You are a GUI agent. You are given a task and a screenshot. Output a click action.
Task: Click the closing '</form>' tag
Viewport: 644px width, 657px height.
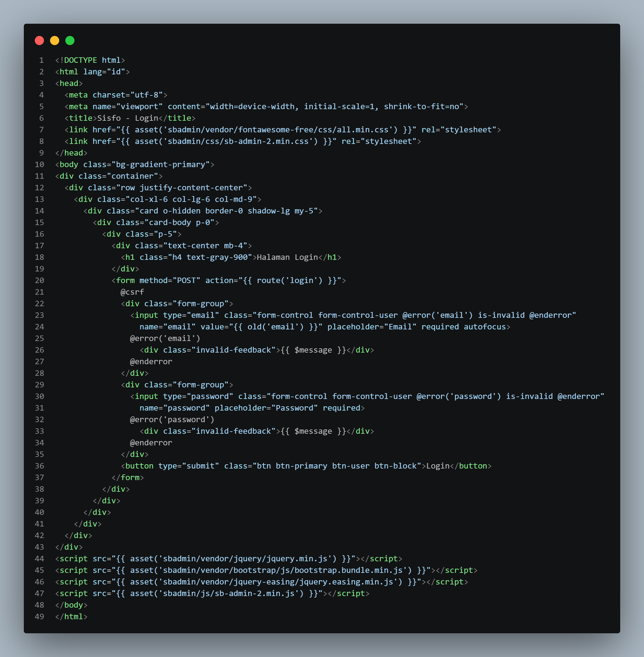[128, 478]
